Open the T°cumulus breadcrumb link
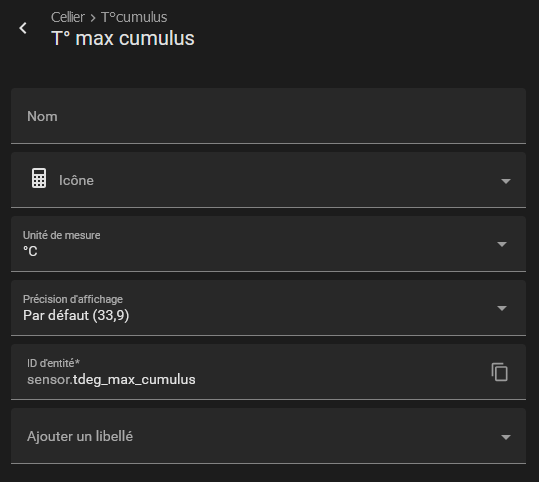The width and height of the screenshot is (539, 482). point(134,17)
